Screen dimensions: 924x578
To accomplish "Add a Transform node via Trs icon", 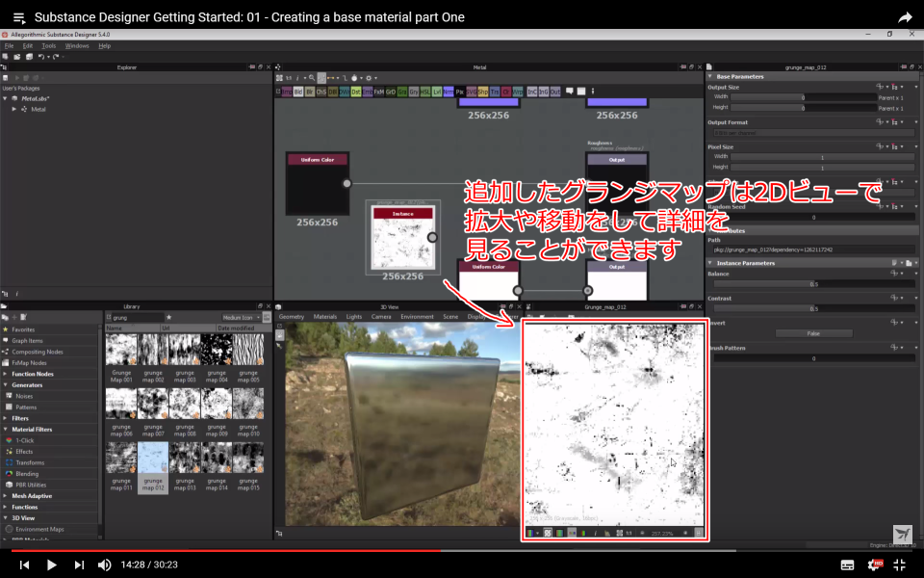I will 495,92.
